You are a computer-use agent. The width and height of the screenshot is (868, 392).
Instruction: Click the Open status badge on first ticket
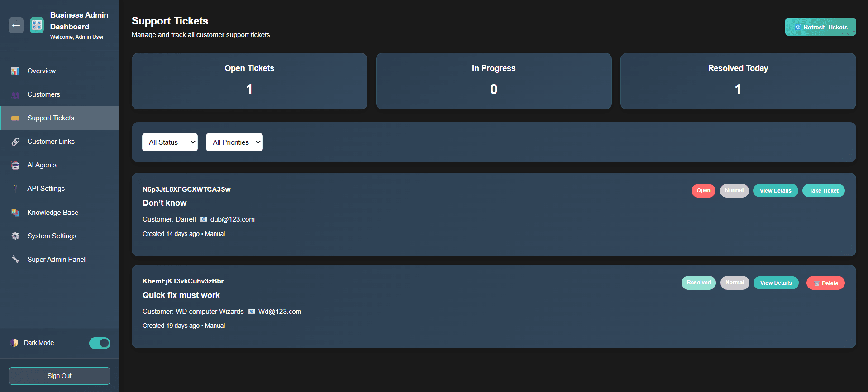click(x=703, y=191)
